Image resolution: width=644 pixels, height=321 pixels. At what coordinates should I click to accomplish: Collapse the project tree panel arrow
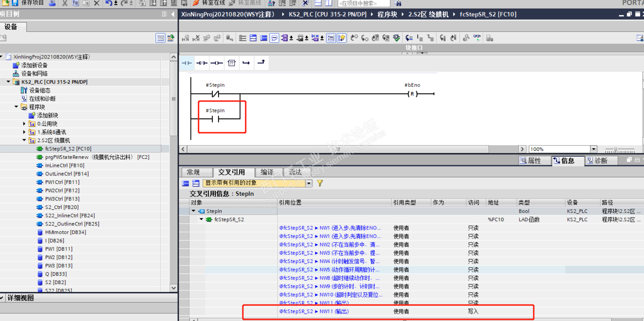[x=173, y=14]
